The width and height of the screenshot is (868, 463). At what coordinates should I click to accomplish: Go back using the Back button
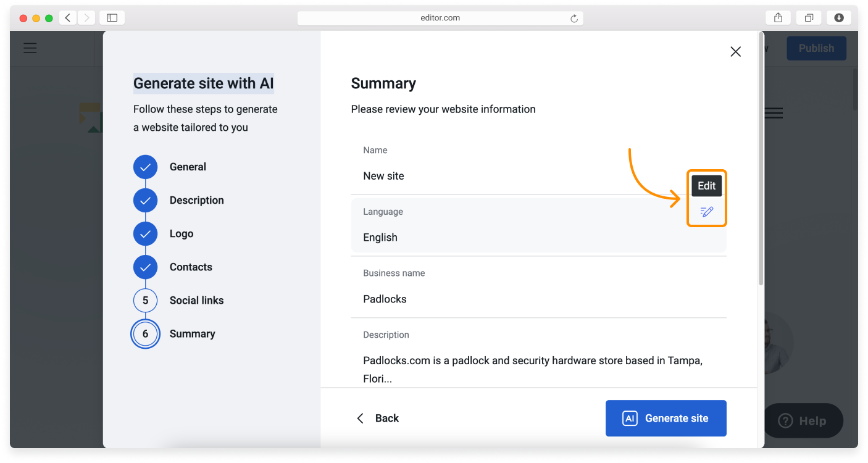click(378, 418)
